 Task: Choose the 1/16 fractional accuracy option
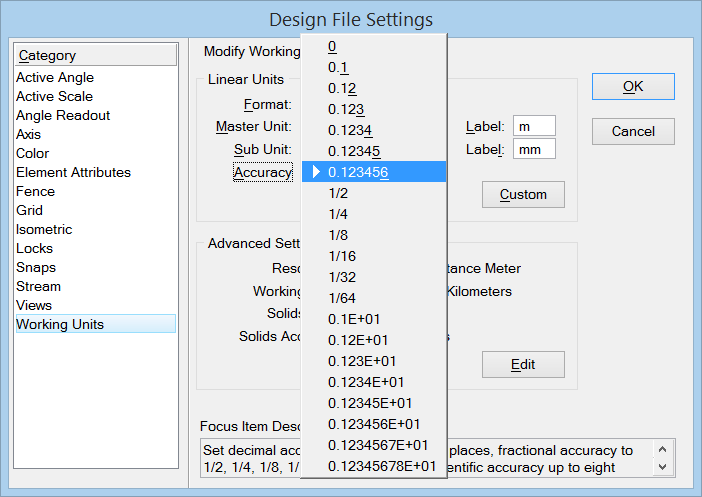pos(342,256)
